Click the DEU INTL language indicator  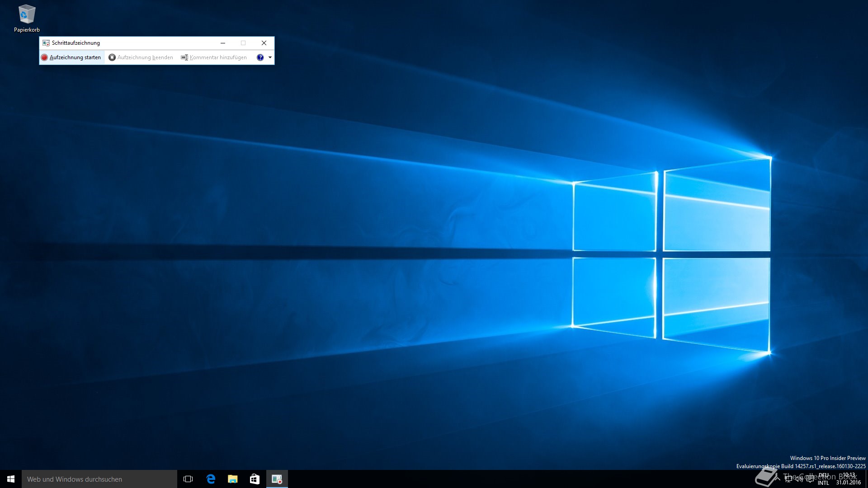click(823, 479)
